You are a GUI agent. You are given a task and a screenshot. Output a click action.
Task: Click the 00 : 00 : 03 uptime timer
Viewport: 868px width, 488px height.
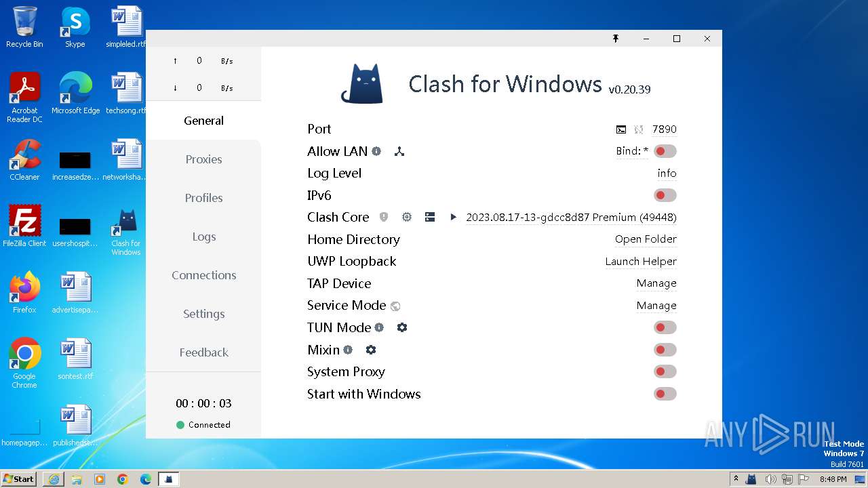click(x=203, y=403)
